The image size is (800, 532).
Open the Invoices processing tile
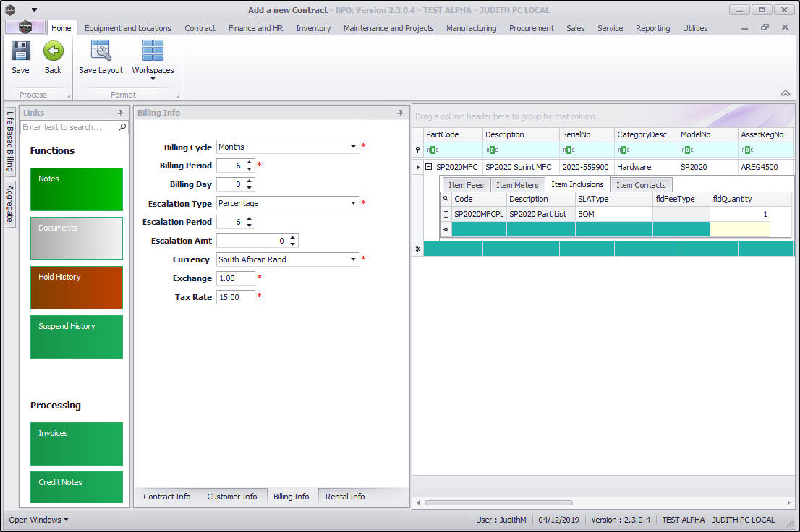tap(77, 443)
